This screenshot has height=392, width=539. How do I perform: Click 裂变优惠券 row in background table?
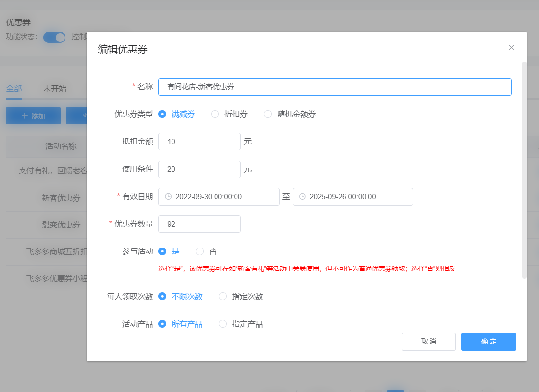(x=46, y=225)
